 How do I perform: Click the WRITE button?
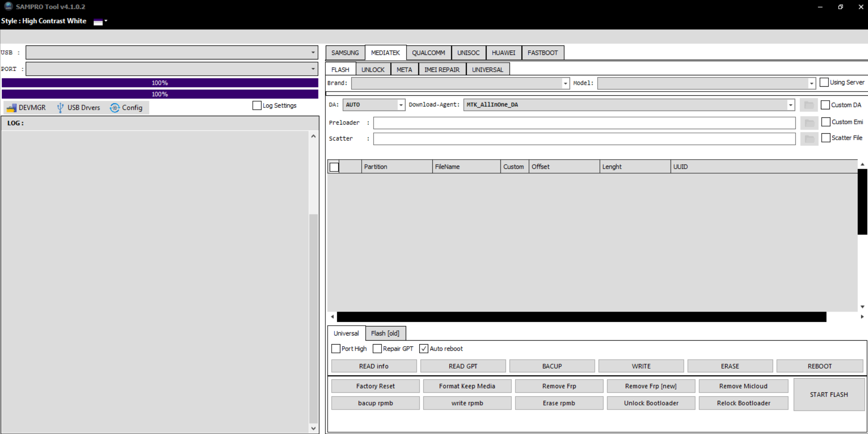point(641,366)
